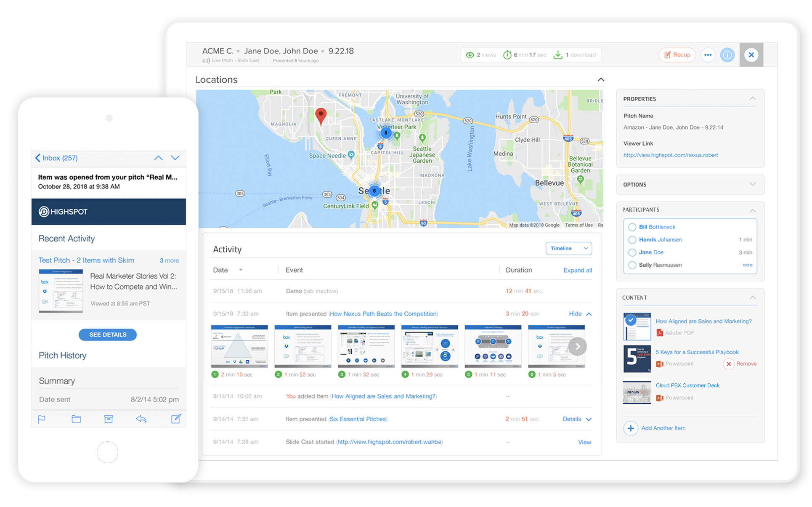This screenshot has height=507, width=812.
Task: Click the blue info circle icon
Action: [727, 55]
